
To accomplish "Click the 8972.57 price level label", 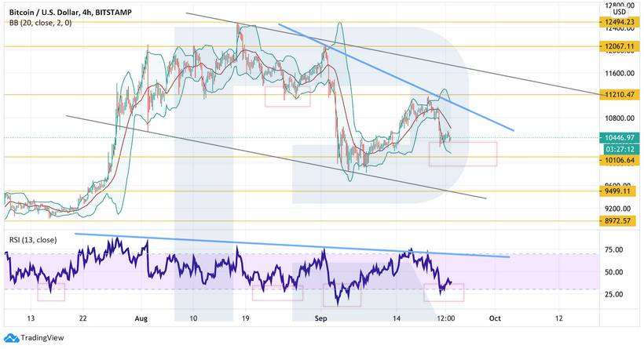I will pyautogui.click(x=617, y=221).
